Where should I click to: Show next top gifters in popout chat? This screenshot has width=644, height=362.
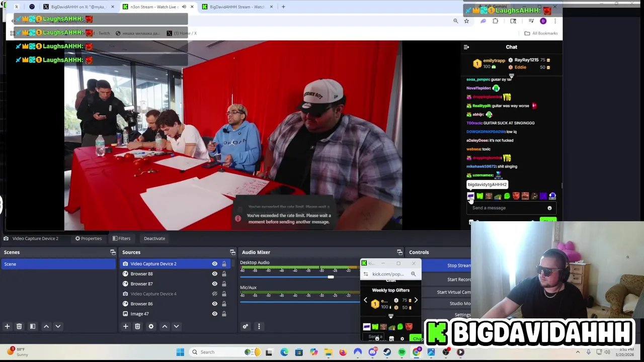pyautogui.click(x=416, y=300)
